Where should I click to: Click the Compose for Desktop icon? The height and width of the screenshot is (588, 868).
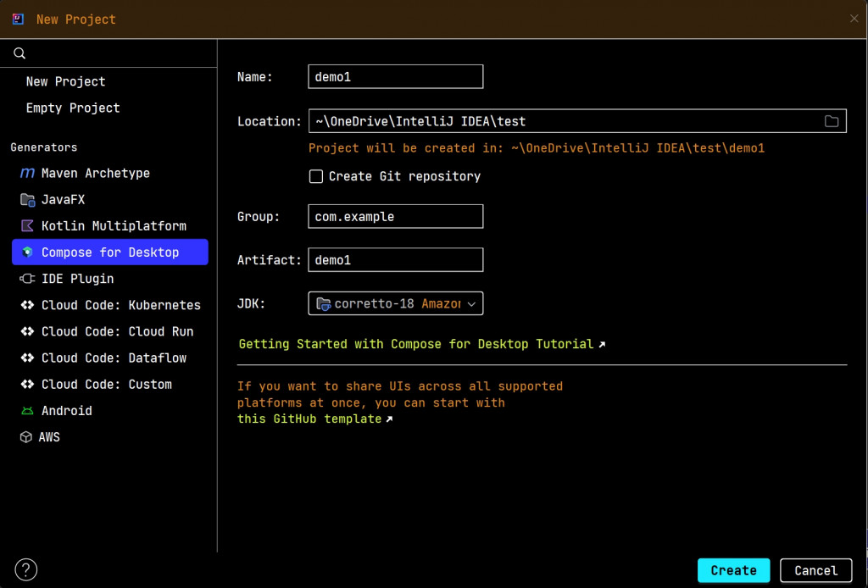[x=27, y=252]
